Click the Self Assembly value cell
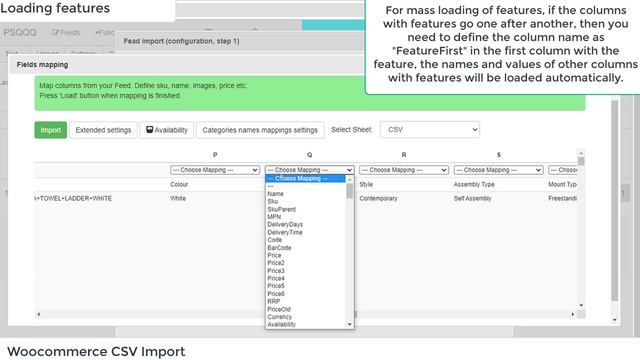The height and width of the screenshot is (360, 640). (x=473, y=198)
